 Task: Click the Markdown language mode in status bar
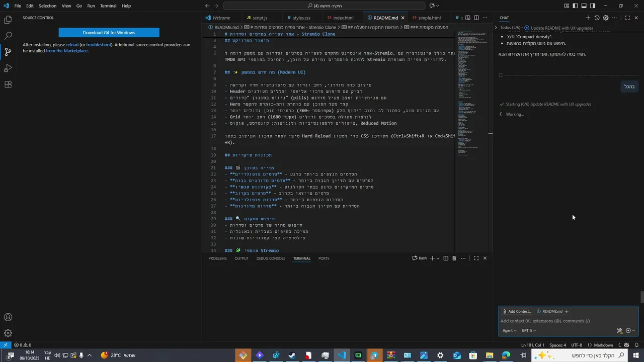pyautogui.click(x=603, y=345)
